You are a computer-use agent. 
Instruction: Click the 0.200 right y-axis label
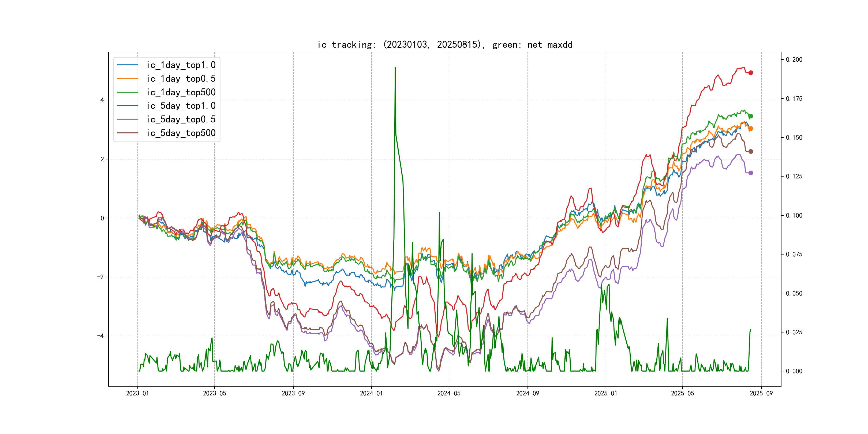point(794,60)
